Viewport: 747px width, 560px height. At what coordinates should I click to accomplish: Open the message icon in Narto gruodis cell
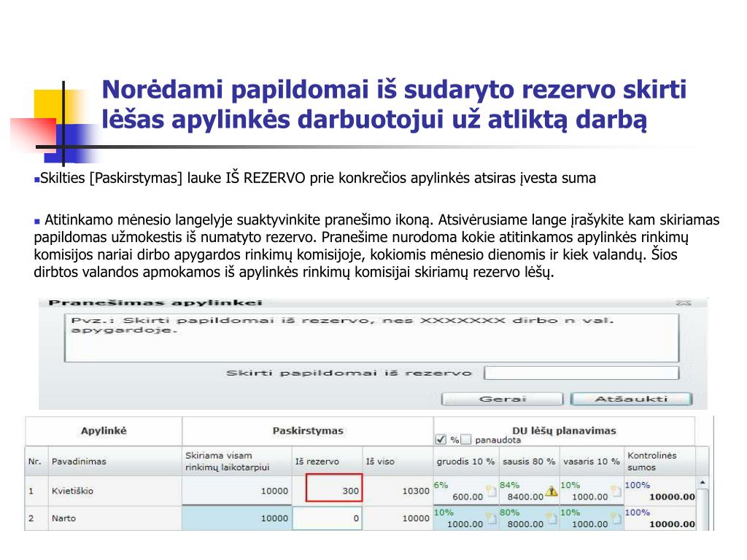coord(490,518)
